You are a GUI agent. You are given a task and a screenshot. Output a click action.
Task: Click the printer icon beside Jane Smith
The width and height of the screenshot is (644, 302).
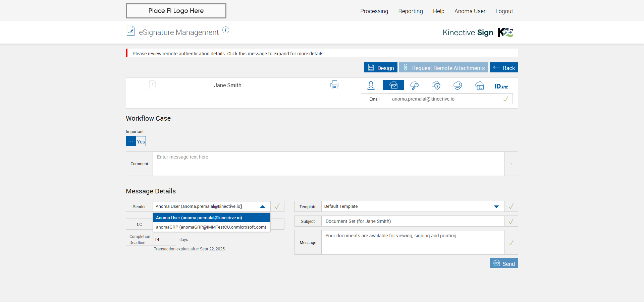click(334, 85)
